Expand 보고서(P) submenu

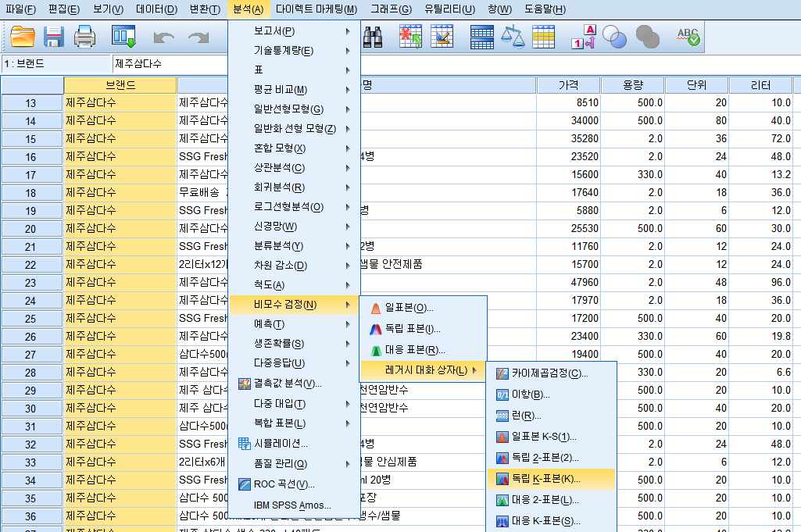(x=294, y=31)
